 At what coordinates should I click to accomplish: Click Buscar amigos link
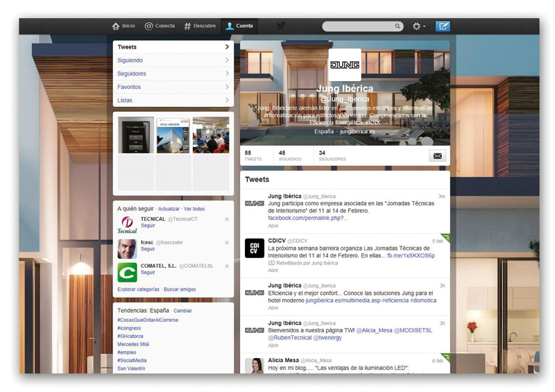(x=180, y=289)
